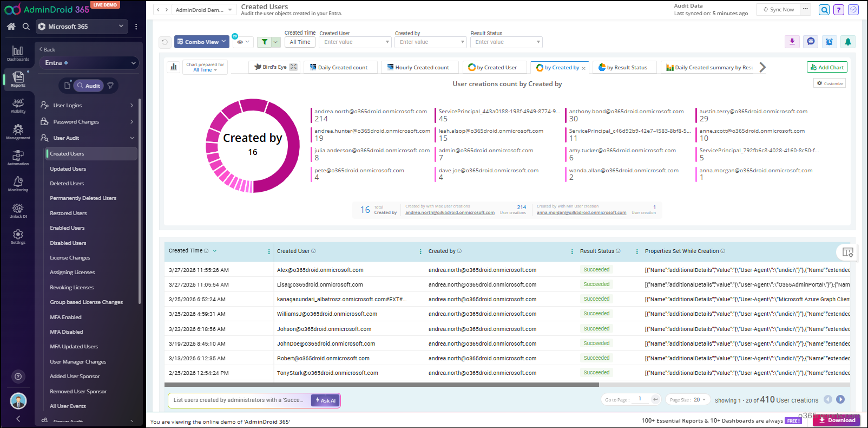
Task: Close the by Created by chart tab
Action: (583, 68)
